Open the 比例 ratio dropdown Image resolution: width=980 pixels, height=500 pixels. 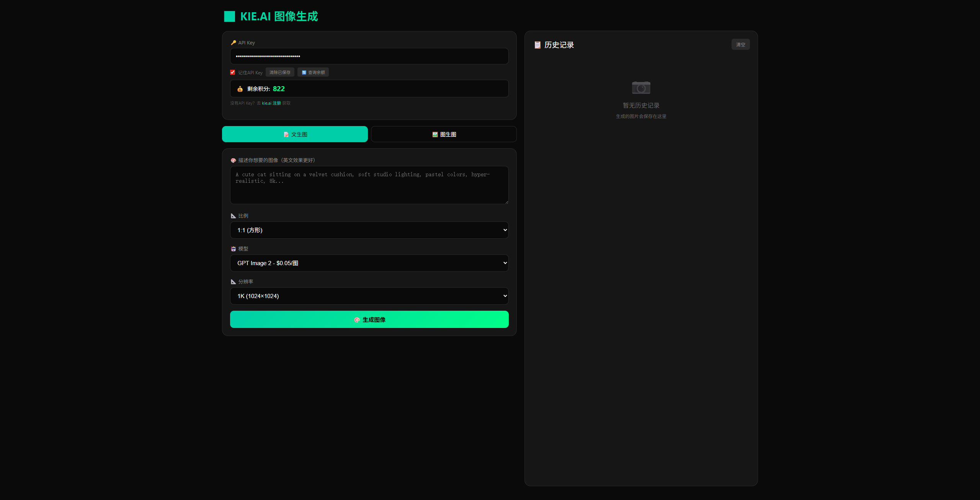(369, 230)
